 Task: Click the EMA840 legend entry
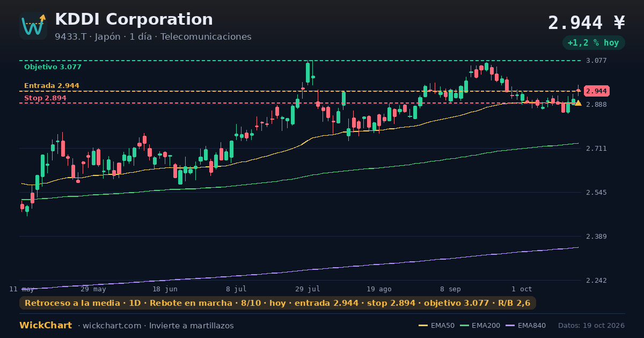click(526, 326)
